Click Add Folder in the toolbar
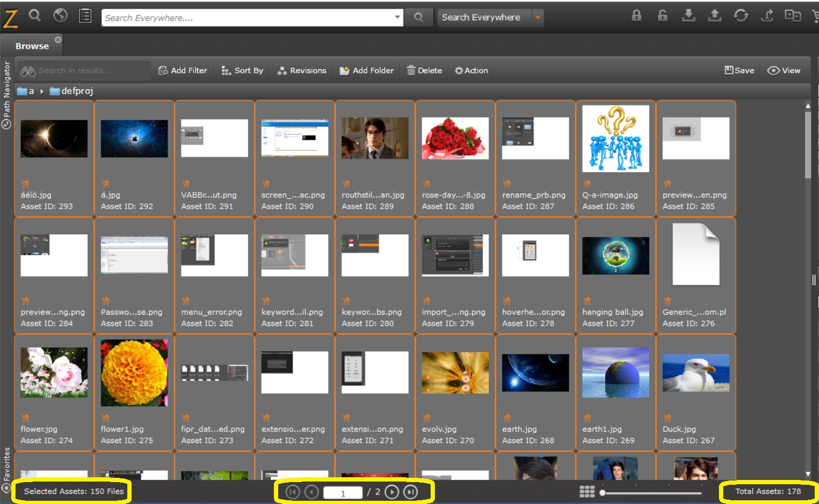819x504 pixels. 367,71
